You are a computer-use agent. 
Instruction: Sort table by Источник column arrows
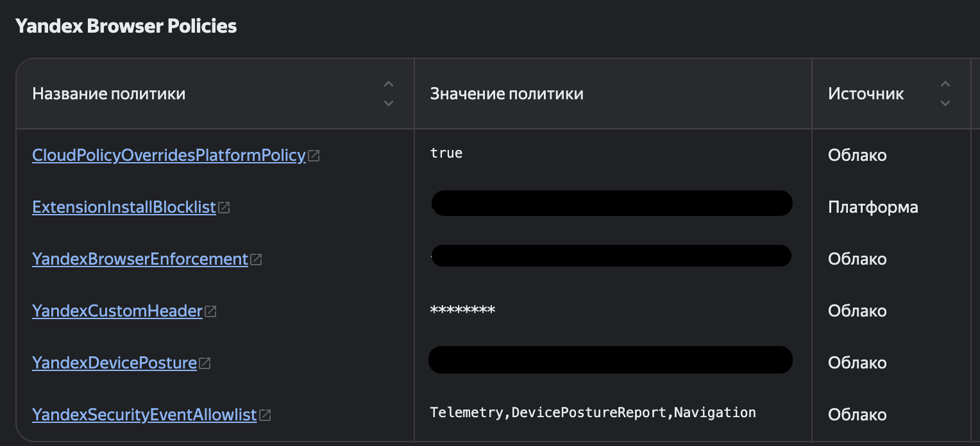(945, 94)
